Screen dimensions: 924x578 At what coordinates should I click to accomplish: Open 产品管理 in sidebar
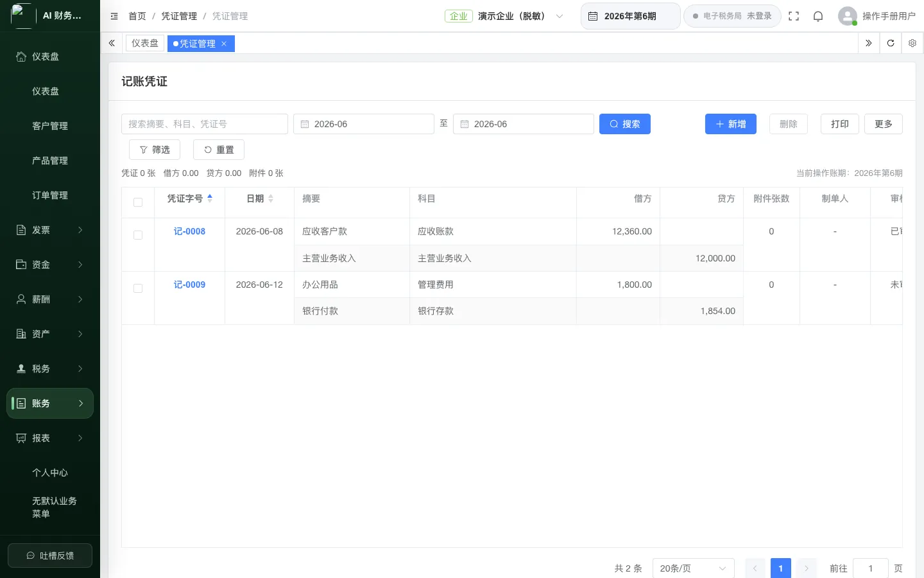pyautogui.click(x=50, y=161)
